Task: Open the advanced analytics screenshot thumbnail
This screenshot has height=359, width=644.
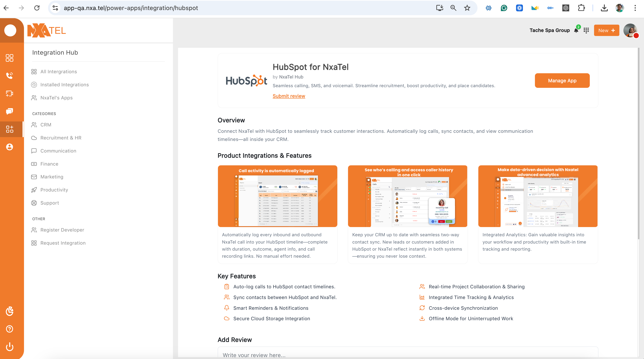Action: coord(538,196)
